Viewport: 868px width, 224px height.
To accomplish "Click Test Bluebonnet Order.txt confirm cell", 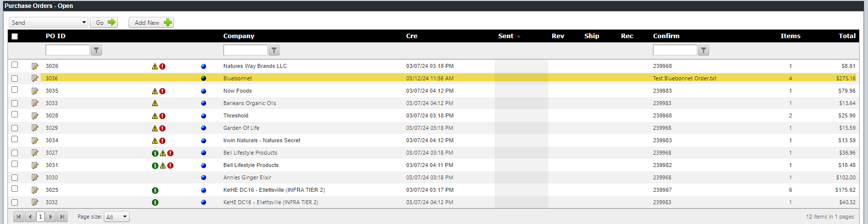I will click(685, 78).
